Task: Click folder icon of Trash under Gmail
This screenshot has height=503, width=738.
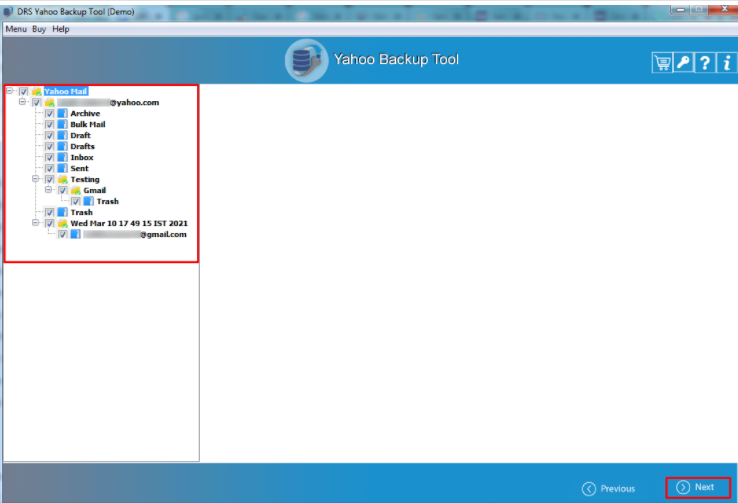Action: coord(88,201)
